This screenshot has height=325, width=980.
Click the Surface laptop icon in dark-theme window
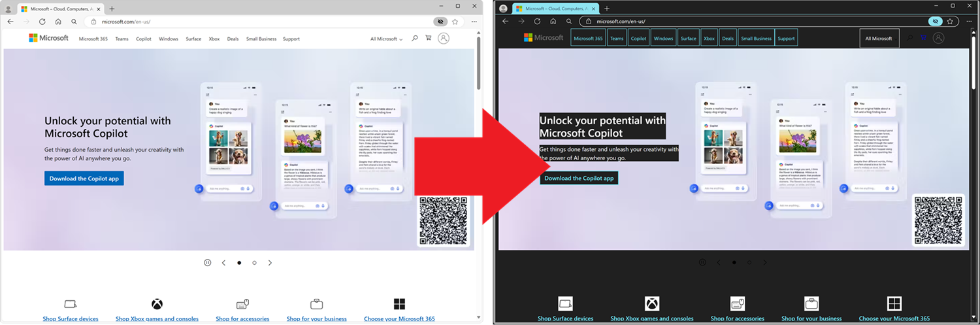(x=566, y=303)
